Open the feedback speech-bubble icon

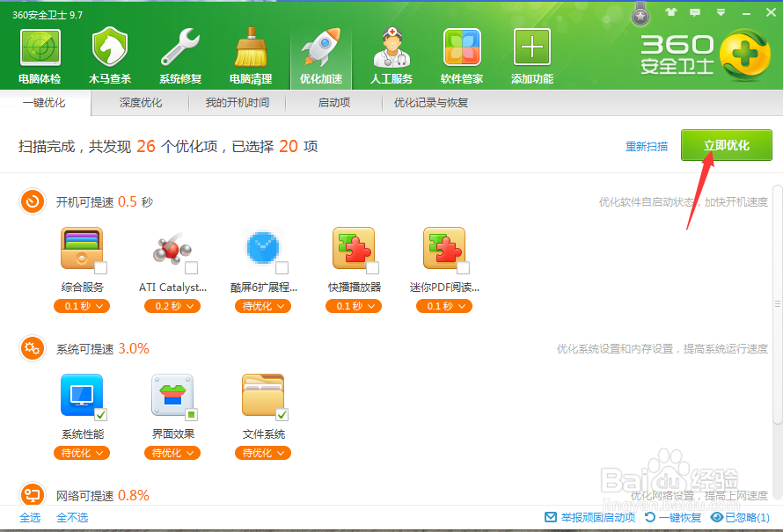point(695,12)
